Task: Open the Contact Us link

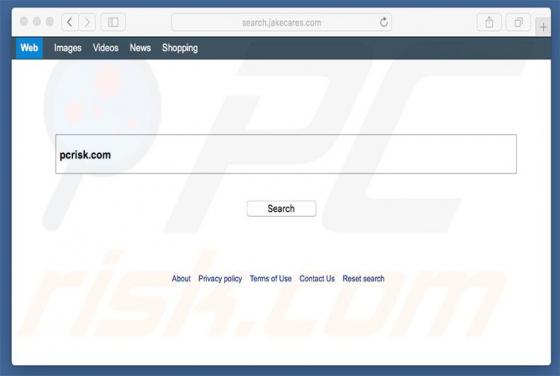Action: pos(317,279)
